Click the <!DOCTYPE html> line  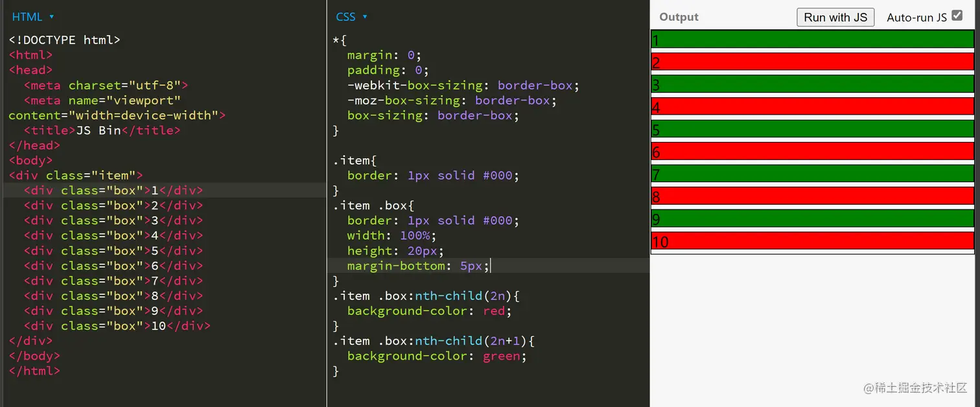click(64, 40)
